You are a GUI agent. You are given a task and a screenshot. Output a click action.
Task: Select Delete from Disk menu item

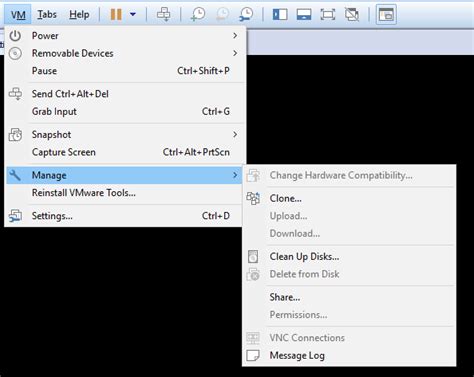point(349,274)
